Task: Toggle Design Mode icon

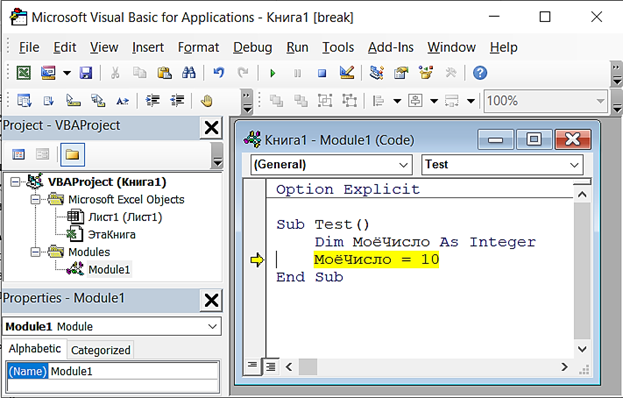Action: (x=347, y=73)
